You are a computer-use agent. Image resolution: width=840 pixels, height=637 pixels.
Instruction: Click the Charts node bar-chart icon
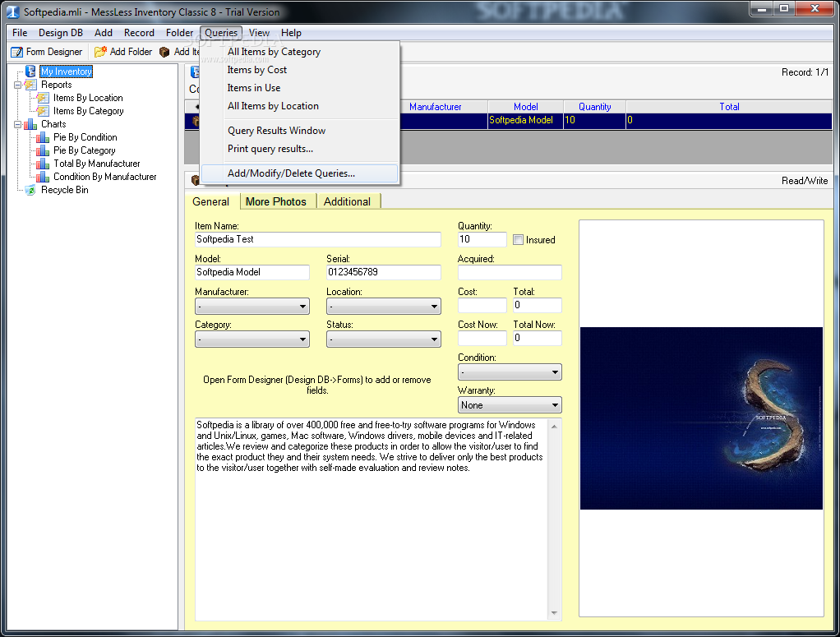(x=30, y=124)
